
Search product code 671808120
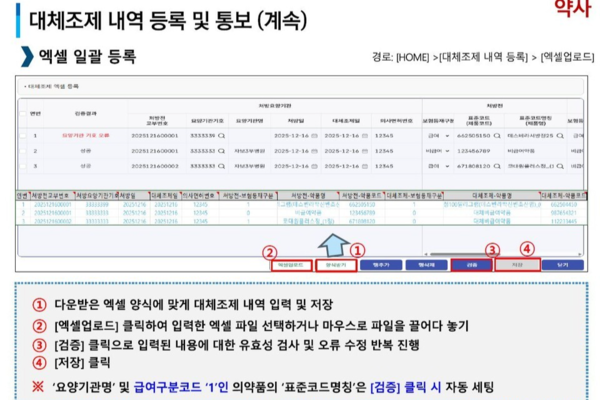pyautogui.click(x=497, y=166)
